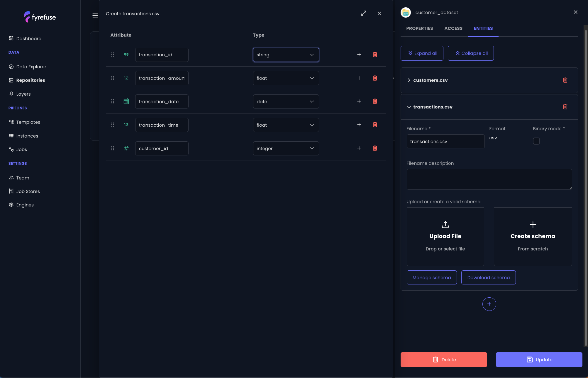Screen dimensions: 588x378
Task: Open Job Stores in the sidebar
Action: (25, 191)
